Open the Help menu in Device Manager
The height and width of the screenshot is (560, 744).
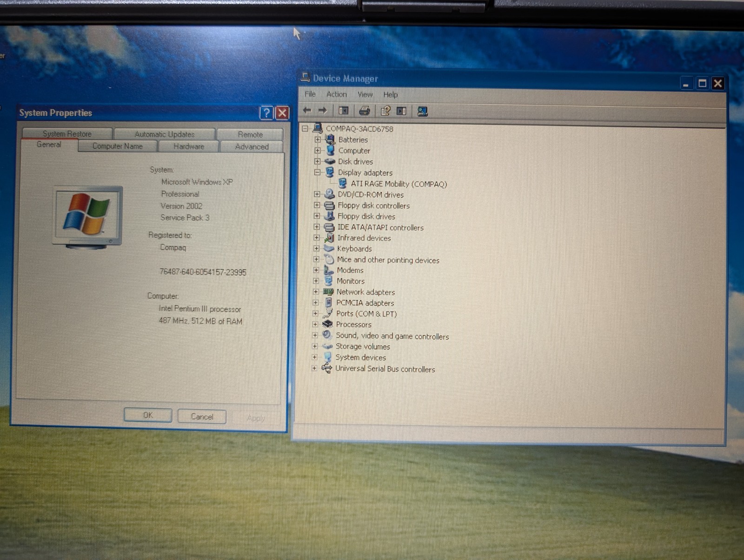click(x=391, y=94)
